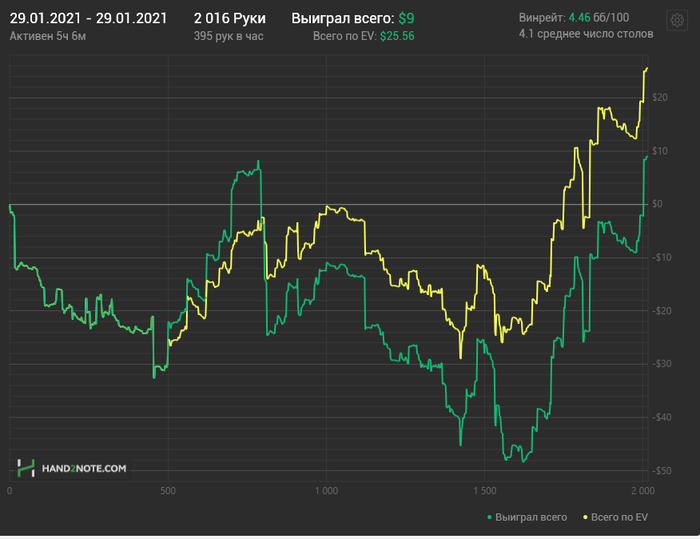Click the 'Активен 5ч 6м' label

[x=48, y=36]
